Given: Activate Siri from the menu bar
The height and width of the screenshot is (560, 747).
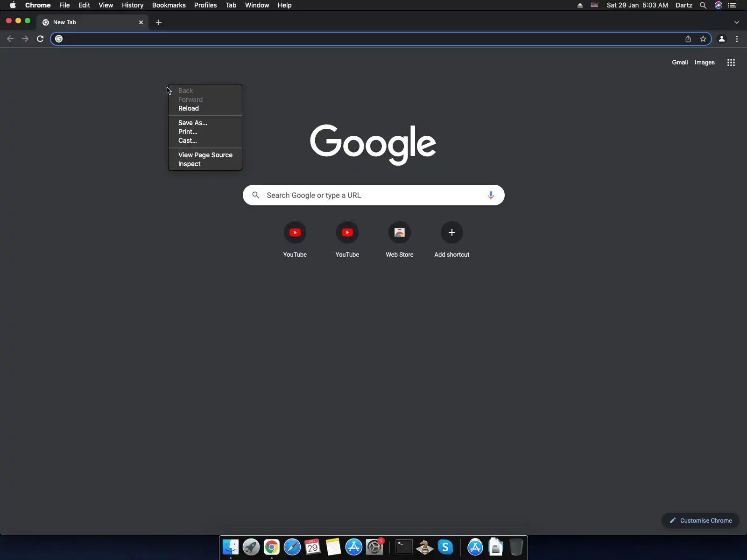Looking at the screenshot, I should 719,5.
